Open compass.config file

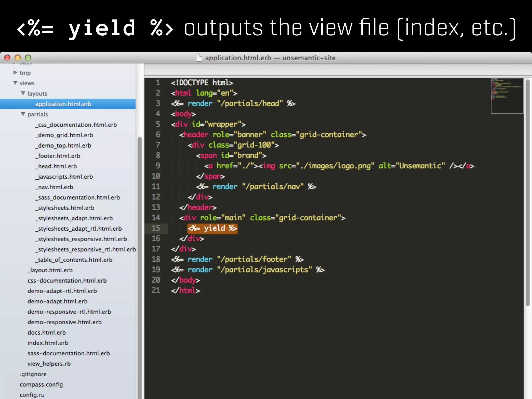pyautogui.click(x=41, y=384)
